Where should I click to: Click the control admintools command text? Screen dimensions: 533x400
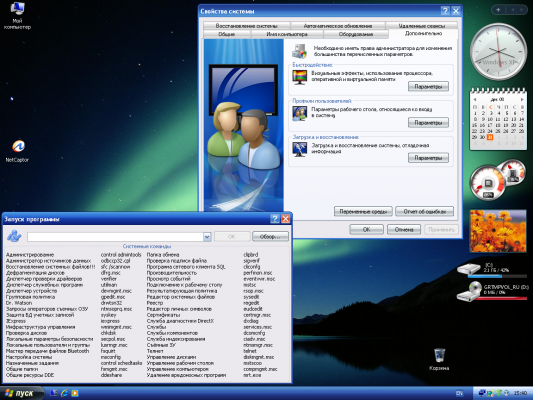click(x=121, y=255)
